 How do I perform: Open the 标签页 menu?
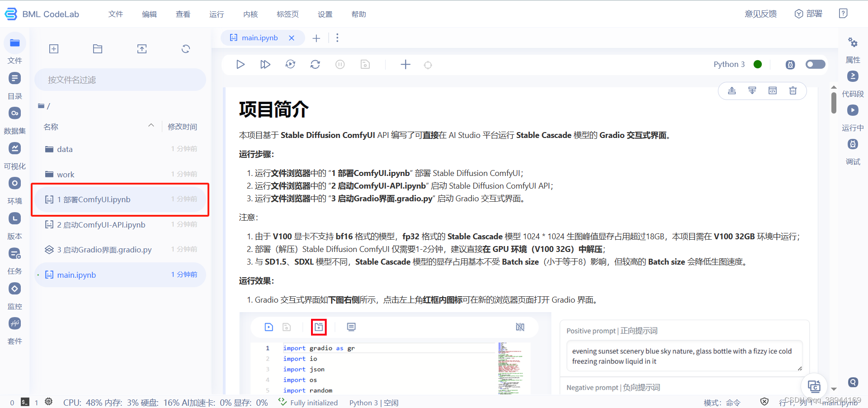coord(288,14)
